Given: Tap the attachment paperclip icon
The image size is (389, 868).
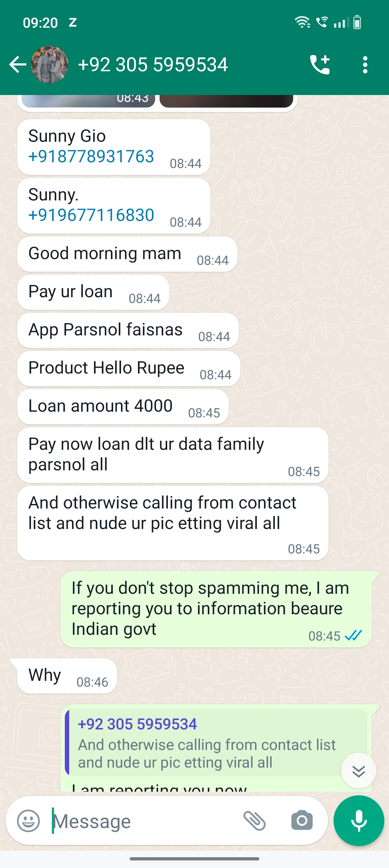Looking at the screenshot, I should (255, 821).
